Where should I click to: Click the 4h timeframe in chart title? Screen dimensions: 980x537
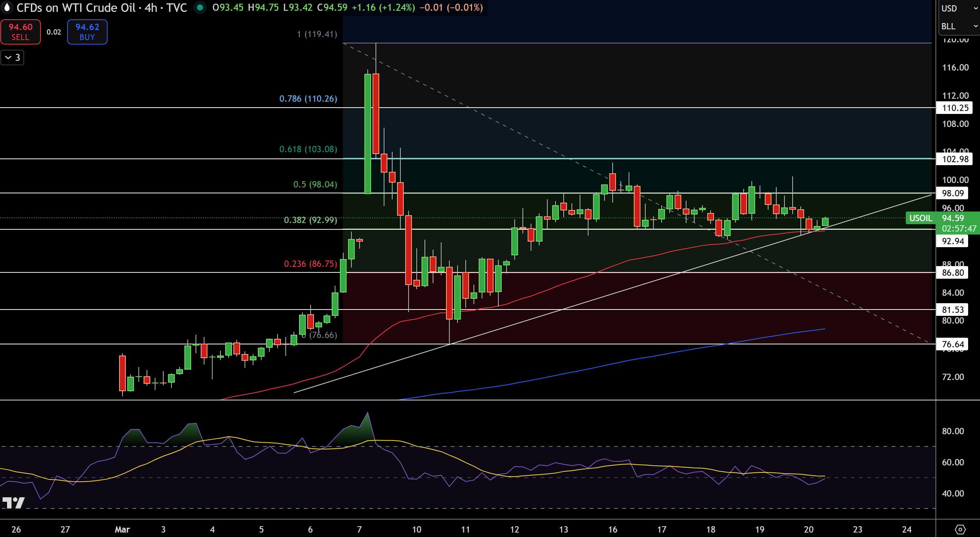point(151,8)
